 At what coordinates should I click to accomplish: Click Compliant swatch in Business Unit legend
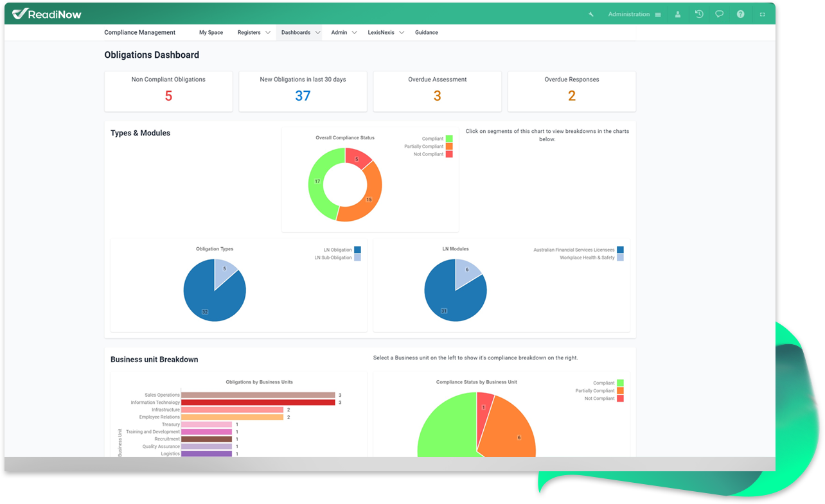click(x=620, y=383)
